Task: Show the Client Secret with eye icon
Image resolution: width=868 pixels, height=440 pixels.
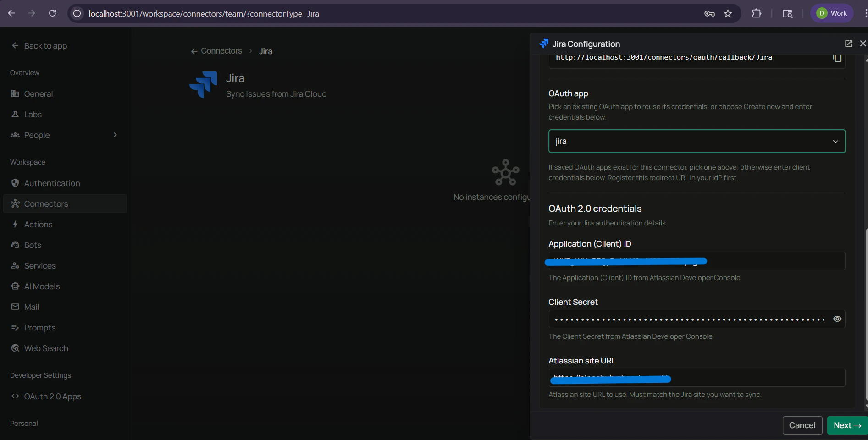Action: 837,319
